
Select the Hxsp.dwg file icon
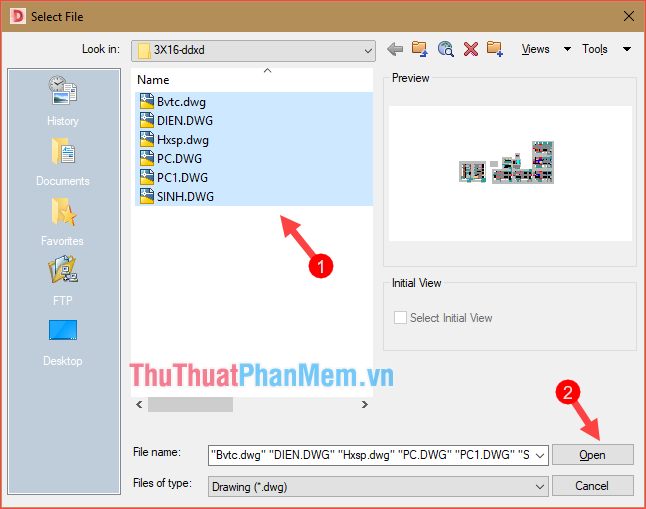[x=147, y=139]
